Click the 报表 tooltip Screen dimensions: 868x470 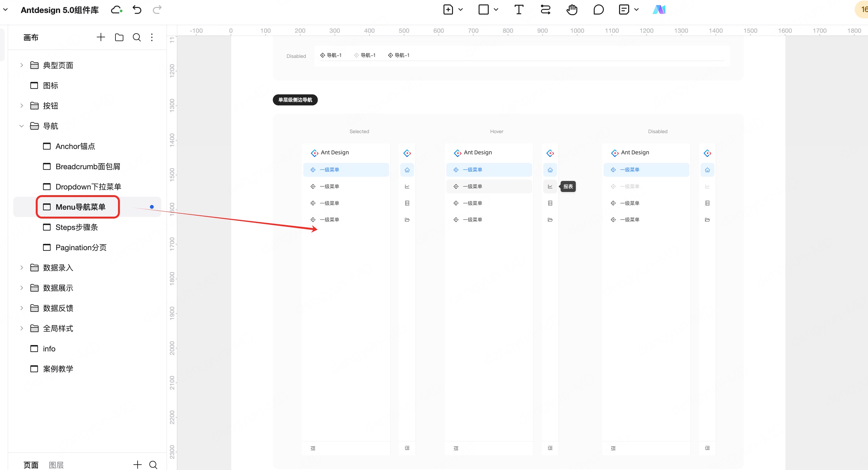[x=568, y=186]
